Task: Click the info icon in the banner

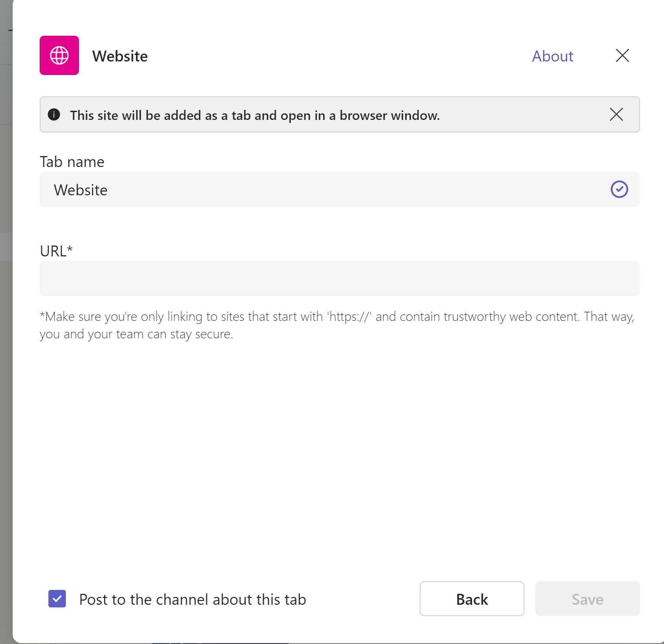Action: 54,115
